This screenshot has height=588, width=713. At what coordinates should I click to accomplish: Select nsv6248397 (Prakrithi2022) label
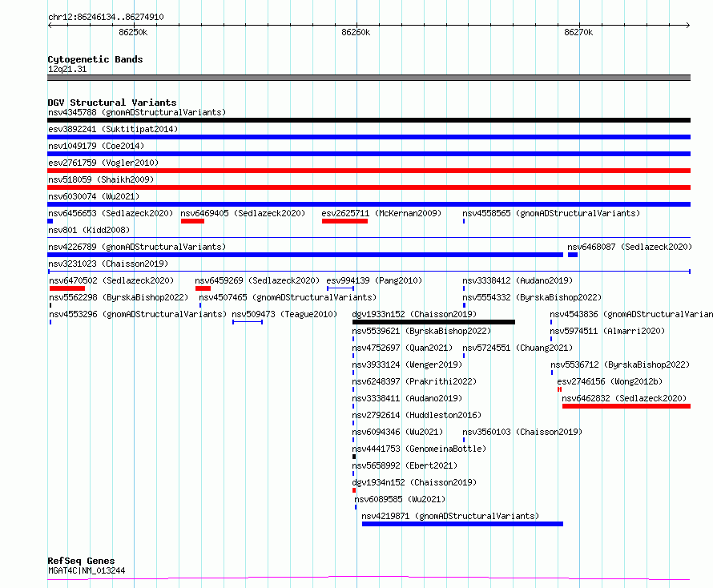(x=414, y=381)
